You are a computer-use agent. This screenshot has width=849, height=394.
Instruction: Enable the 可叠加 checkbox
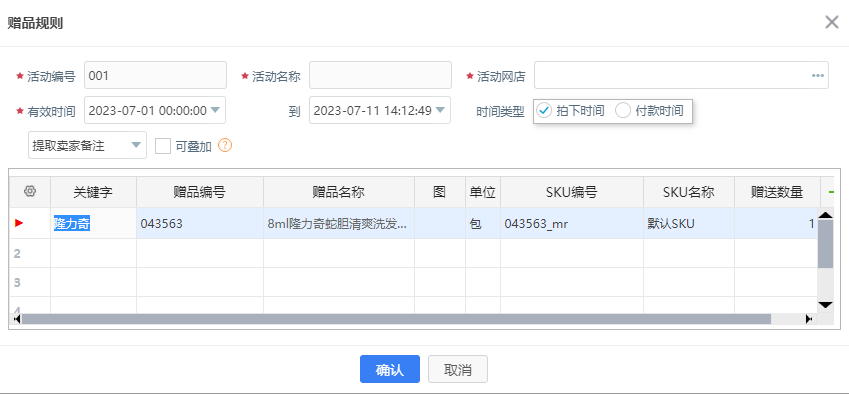163,146
